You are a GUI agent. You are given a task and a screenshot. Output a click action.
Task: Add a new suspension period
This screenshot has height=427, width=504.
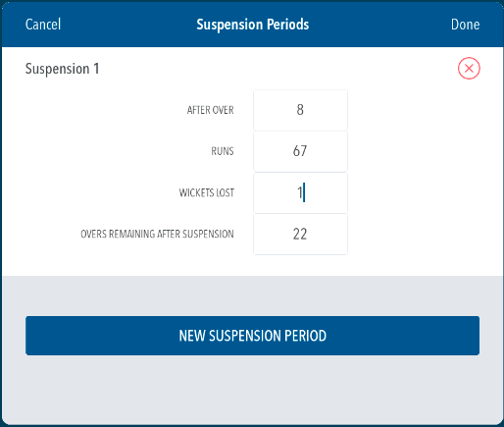click(x=252, y=336)
